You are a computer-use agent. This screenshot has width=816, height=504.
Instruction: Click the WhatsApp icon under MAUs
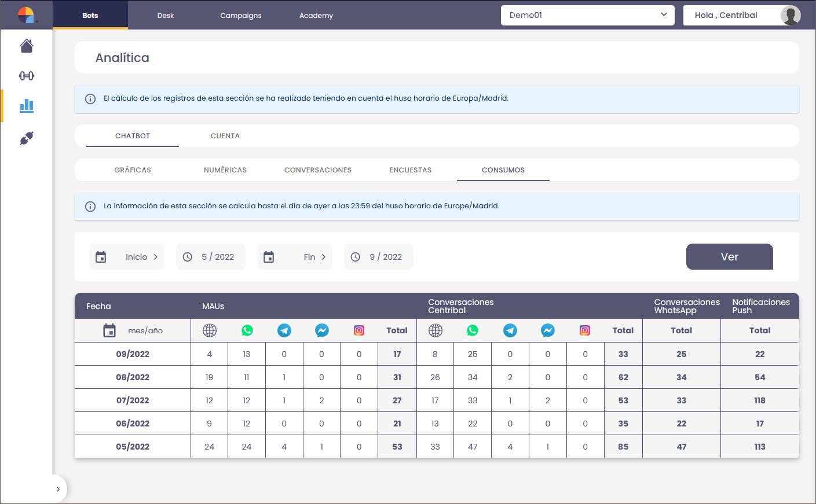click(x=247, y=330)
